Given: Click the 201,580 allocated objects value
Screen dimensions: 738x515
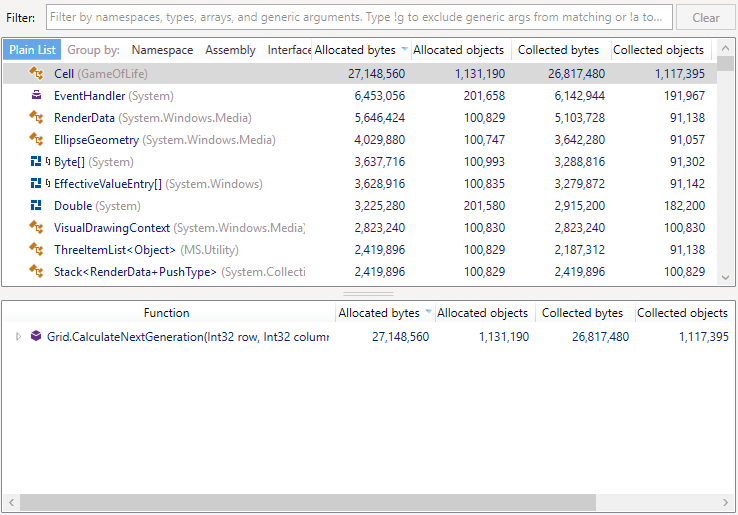Looking at the screenshot, I should coord(484,206).
